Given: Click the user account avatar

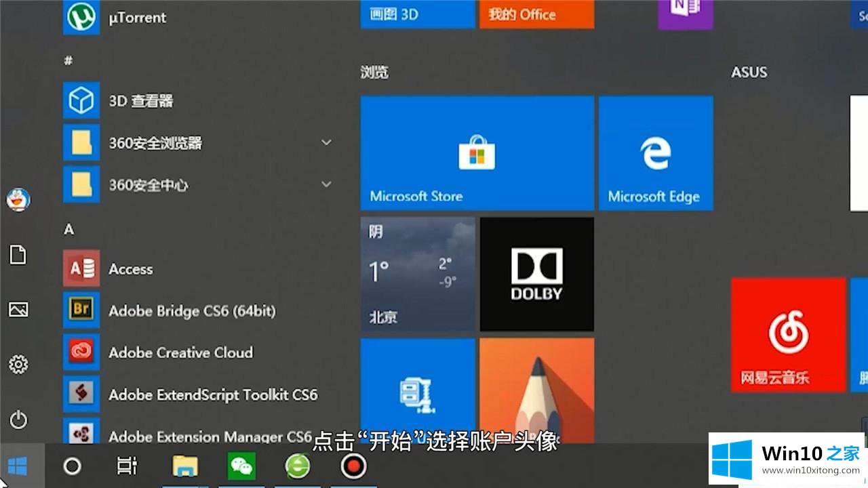Looking at the screenshot, I should click(x=18, y=200).
